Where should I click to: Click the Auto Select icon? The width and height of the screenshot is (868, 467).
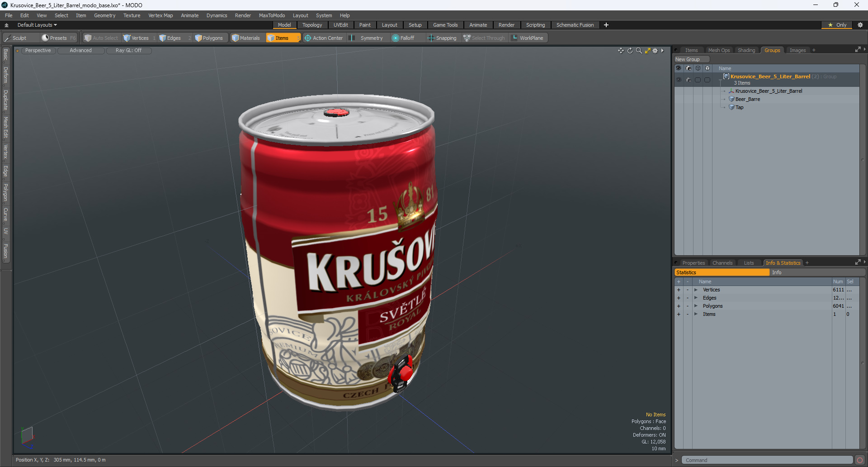[88, 38]
